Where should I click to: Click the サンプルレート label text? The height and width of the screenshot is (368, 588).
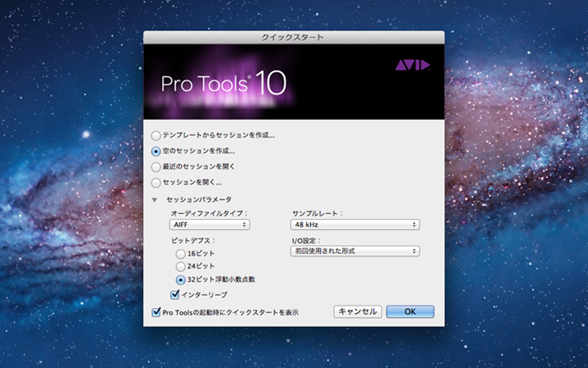[x=317, y=213]
